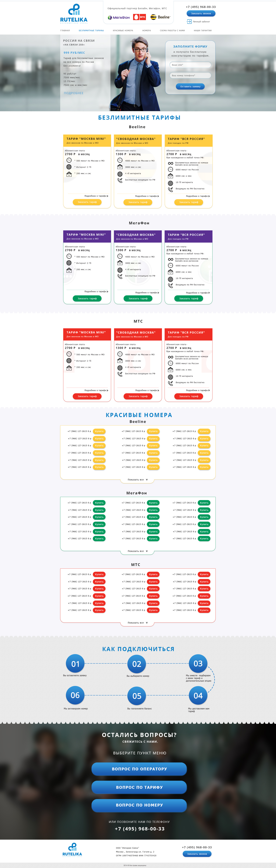Screen dimensions: 276x868
Task: Click clock icon in Beeline Москва Mini card
Action: pyautogui.click(x=69, y=160)
